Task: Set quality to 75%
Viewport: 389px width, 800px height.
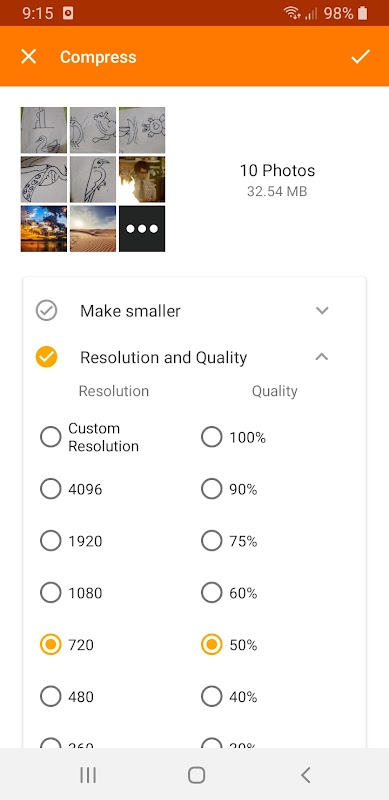Action: click(211, 541)
